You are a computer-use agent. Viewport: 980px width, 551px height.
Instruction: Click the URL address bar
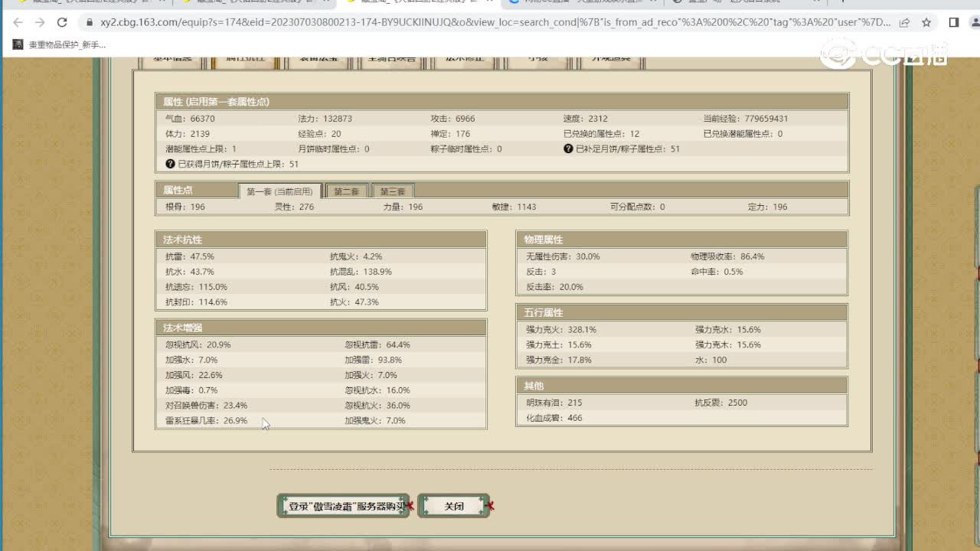point(490,22)
